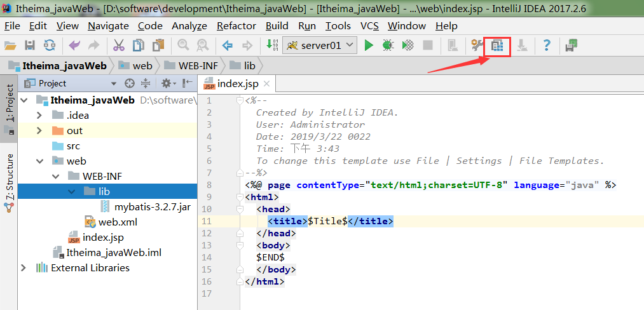644x310 pixels.
Task: Click the Undo arrow icon
Action: tap(74, 45)
